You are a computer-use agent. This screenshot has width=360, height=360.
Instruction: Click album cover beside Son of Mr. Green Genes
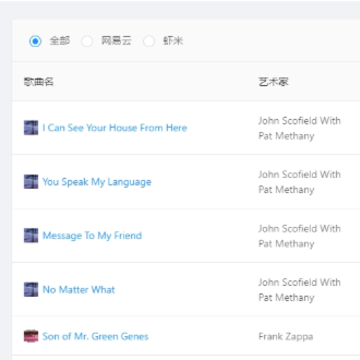coord(31,336)
